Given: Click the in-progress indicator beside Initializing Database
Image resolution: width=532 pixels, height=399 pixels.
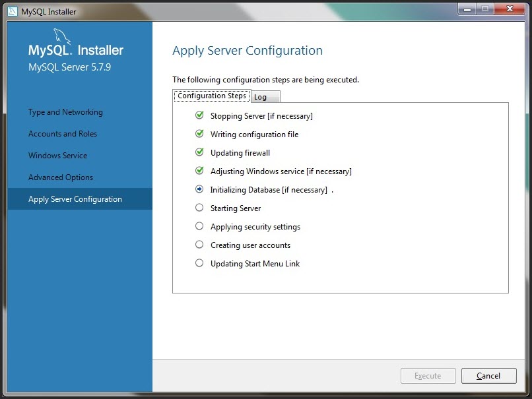Looking at the screenshot, I should point(199,189).
